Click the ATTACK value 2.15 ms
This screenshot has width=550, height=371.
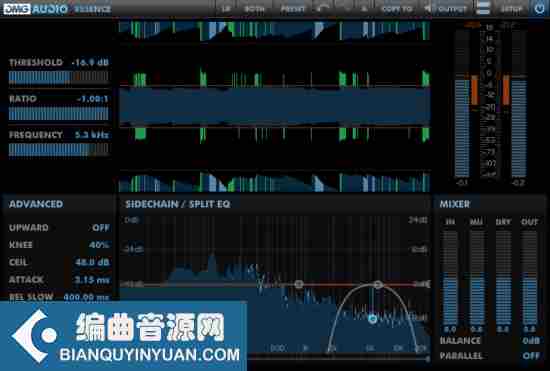93,279
